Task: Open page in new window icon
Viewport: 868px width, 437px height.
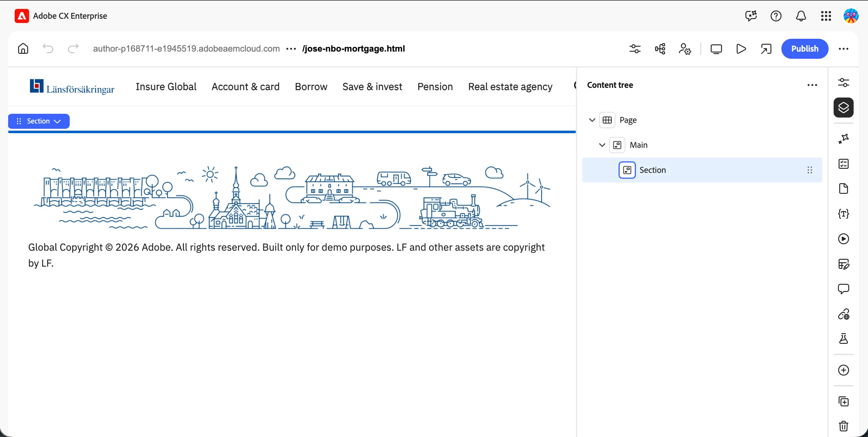Action: (x=766, y=49)
